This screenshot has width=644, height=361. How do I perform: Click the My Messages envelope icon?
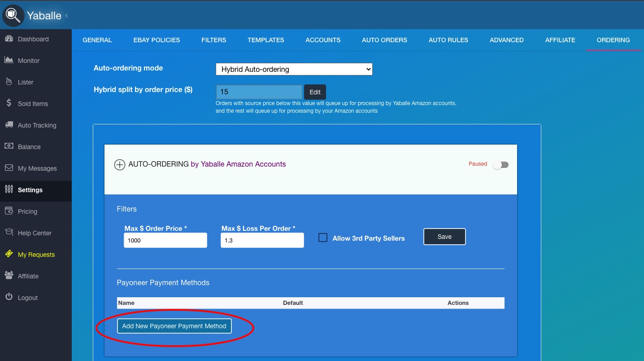[9, 168]
